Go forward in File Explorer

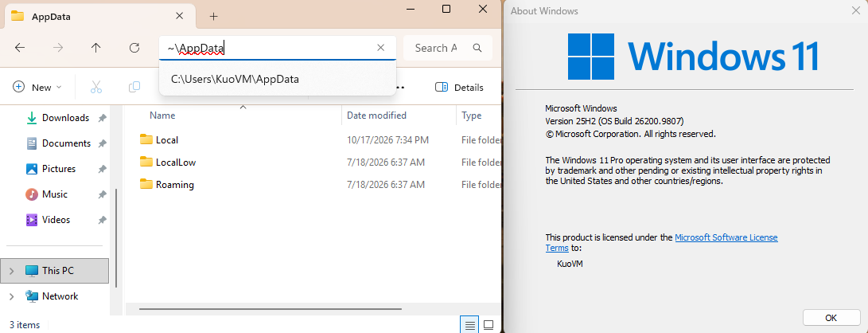coord(58,49)
